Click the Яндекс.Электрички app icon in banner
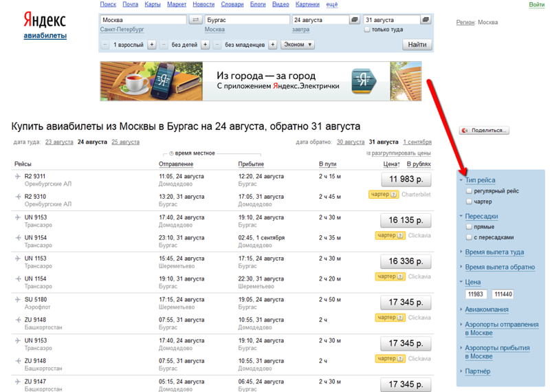550x392 pixels. coord(364,81)
